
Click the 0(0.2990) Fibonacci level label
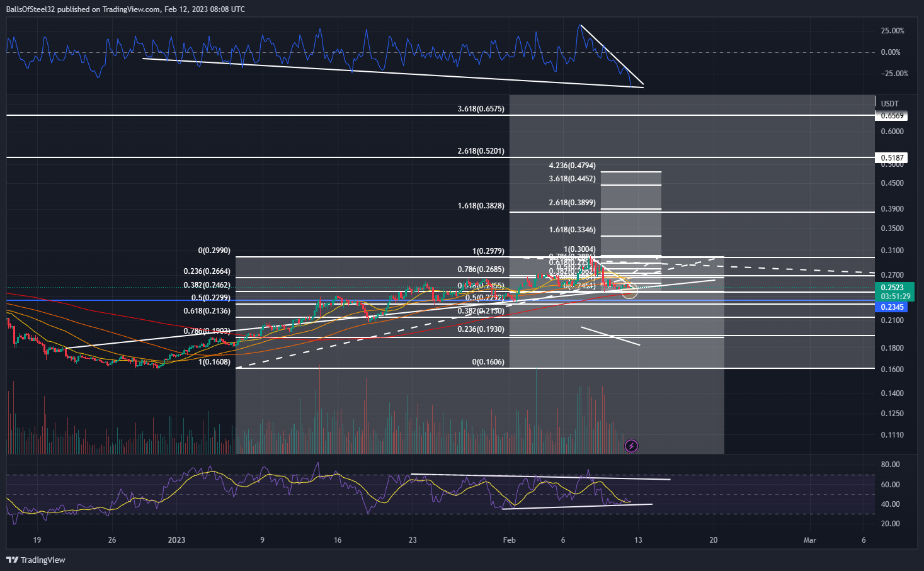pyautogui.click(x=214, y=251)
